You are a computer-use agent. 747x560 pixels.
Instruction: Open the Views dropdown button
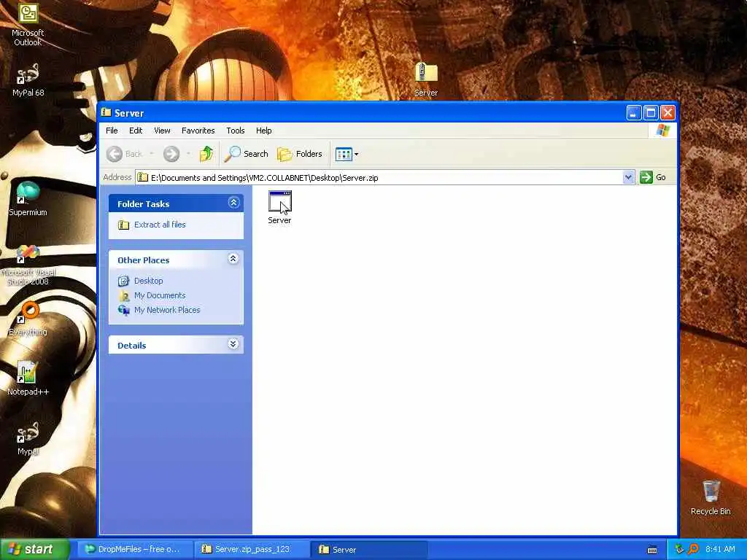point(347,154)
